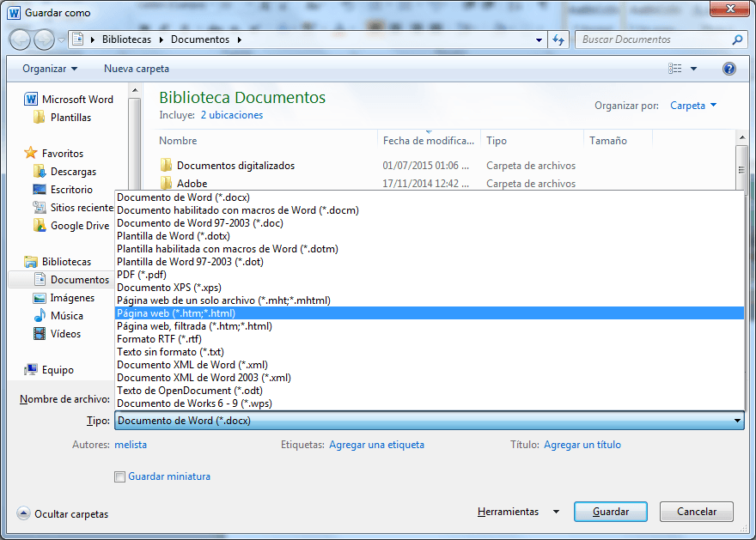Open the Carpeta arrange-by dropdown

tap(693, 106)
